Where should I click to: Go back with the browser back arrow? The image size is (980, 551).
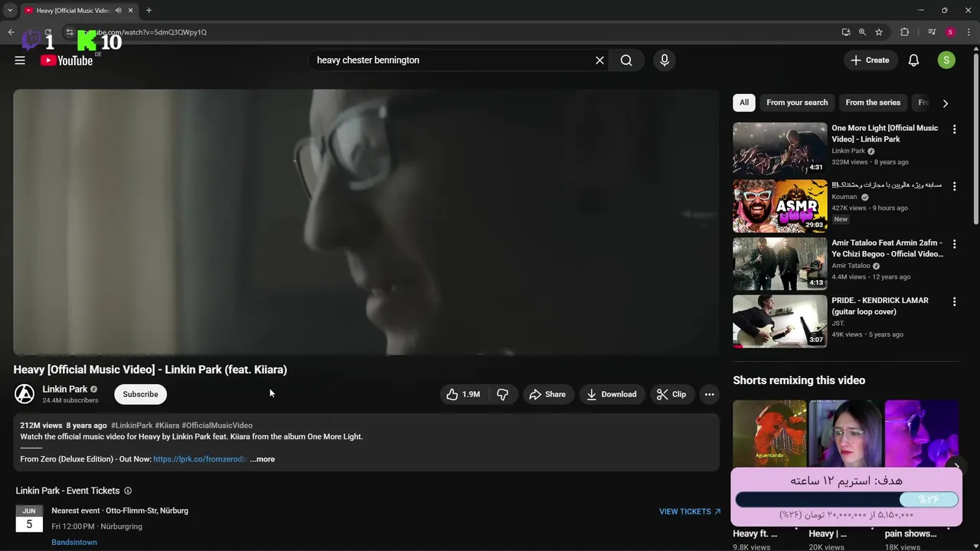(x=11, y=32)
